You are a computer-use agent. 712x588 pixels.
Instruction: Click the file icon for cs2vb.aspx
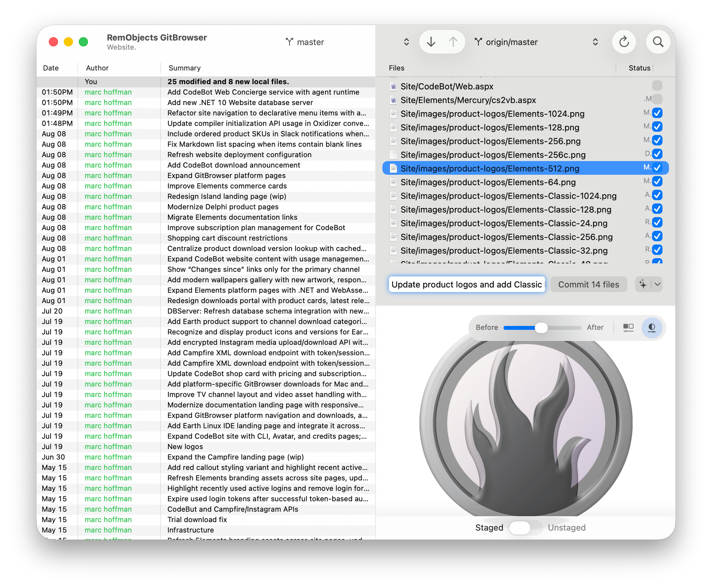click(393, 100)
